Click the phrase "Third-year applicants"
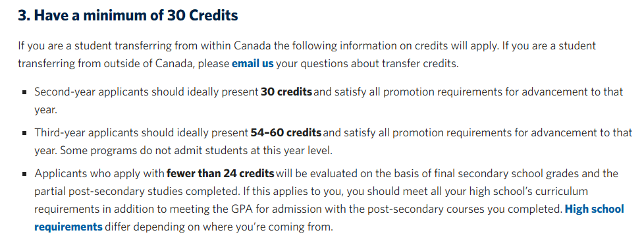Viewport: 644px width, 247px height. point(86,133)
